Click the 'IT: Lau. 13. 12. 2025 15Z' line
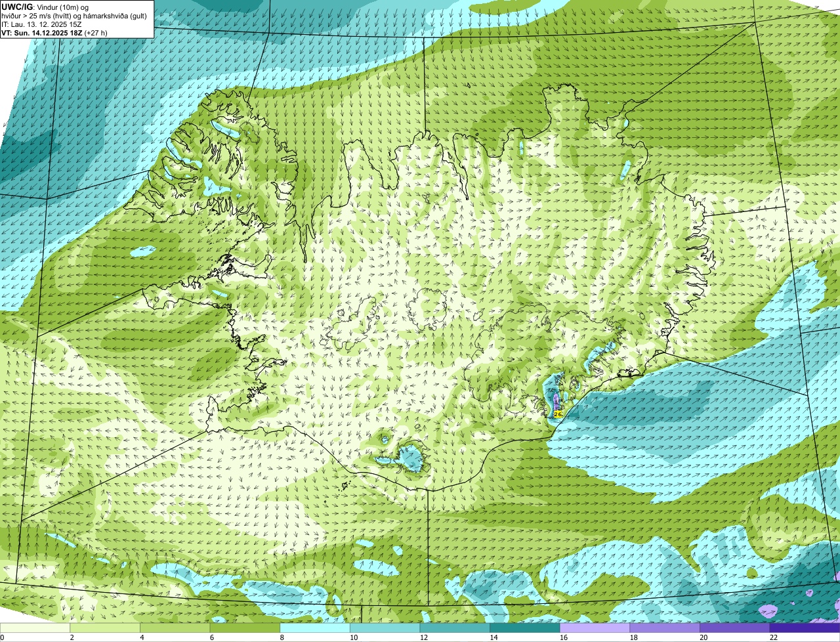840x642 pixels. [x=41, y=24]
